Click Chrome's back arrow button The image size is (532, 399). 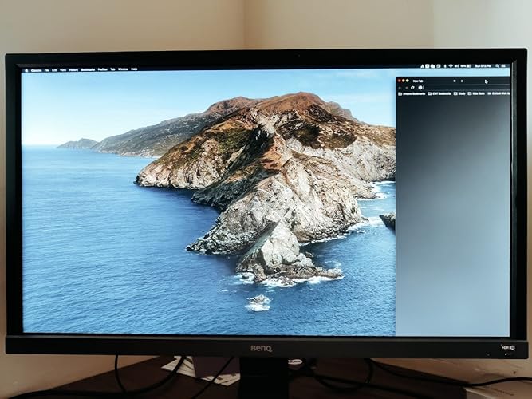tap(400, 88)
